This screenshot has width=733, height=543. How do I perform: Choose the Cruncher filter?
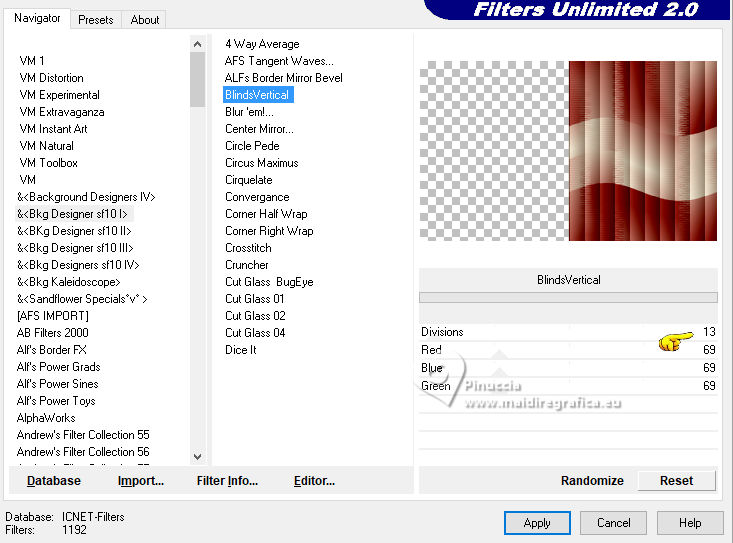(246, 264)
